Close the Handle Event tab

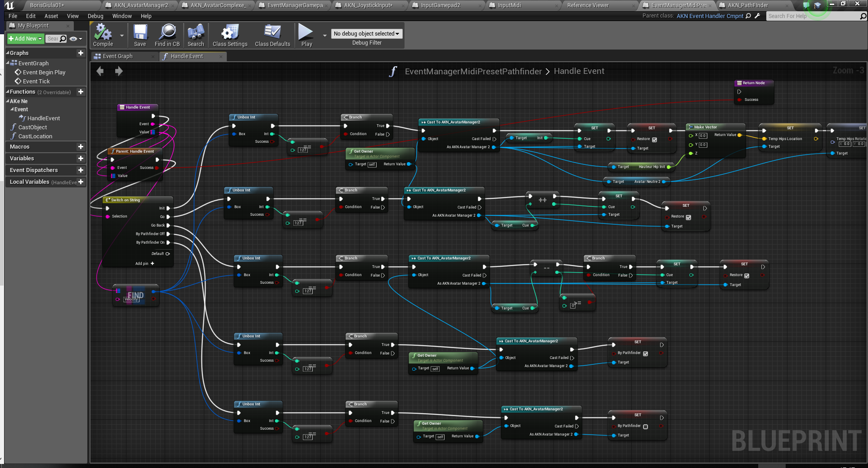click(220, 56)
